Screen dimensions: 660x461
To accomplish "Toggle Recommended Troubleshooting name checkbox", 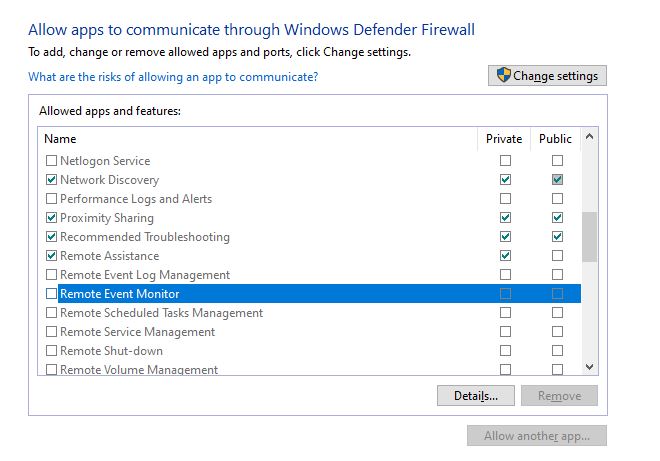I will [x=51, y=237].
